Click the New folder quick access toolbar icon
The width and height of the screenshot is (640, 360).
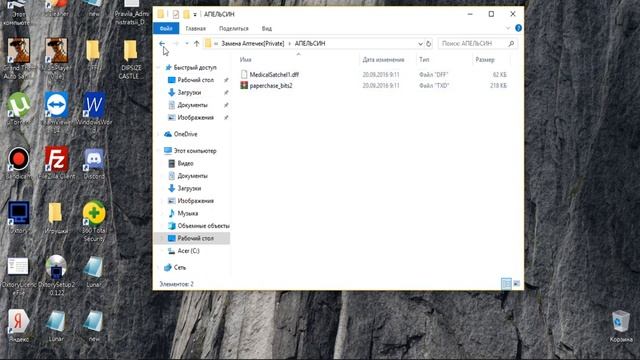coord(186,14)
